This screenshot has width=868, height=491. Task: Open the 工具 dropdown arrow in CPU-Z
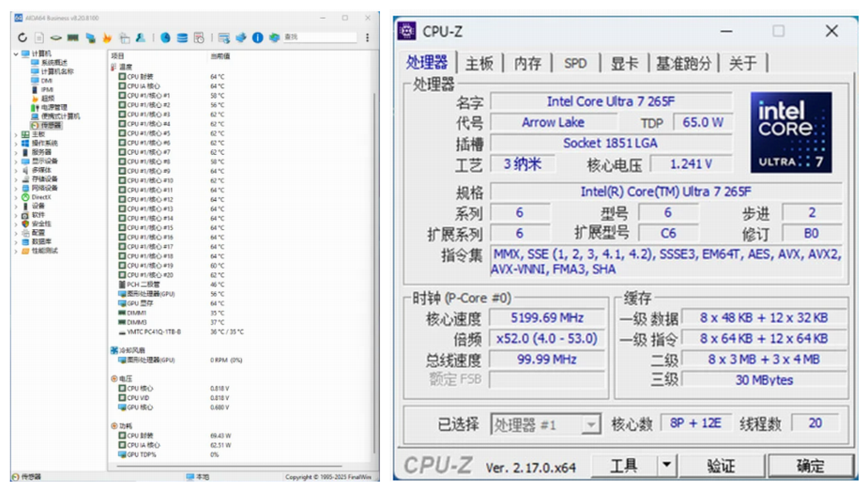(x=667, y=466)
